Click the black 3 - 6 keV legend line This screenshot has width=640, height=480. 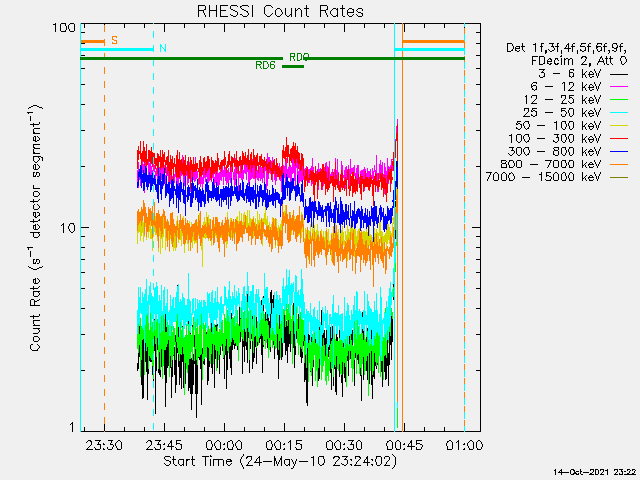point(620,75)
